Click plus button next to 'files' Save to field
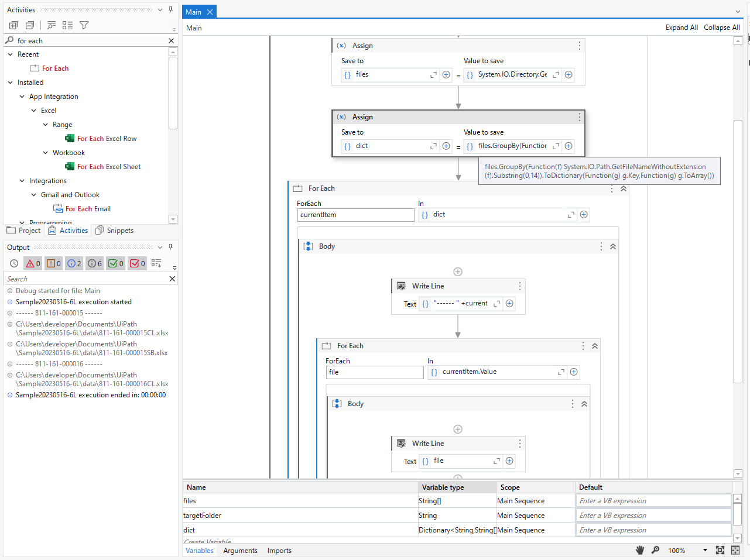Image resolution: width=750 pixels, height=560 pixels. tap(446, 74)
